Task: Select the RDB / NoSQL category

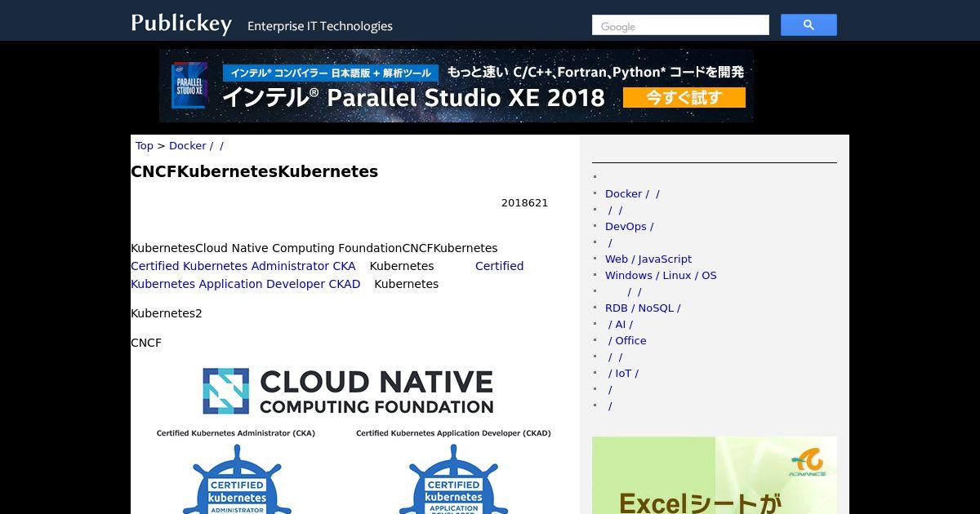Action: [643, 308]
